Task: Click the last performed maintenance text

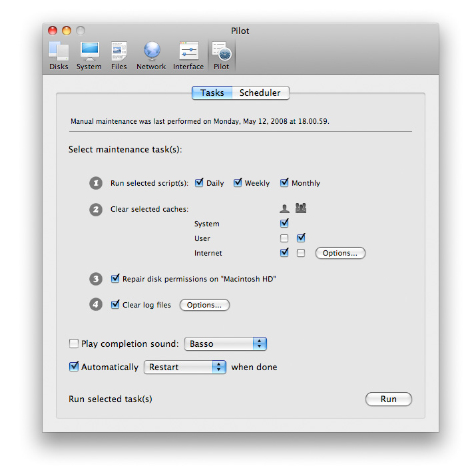Action: click(200, 121)
